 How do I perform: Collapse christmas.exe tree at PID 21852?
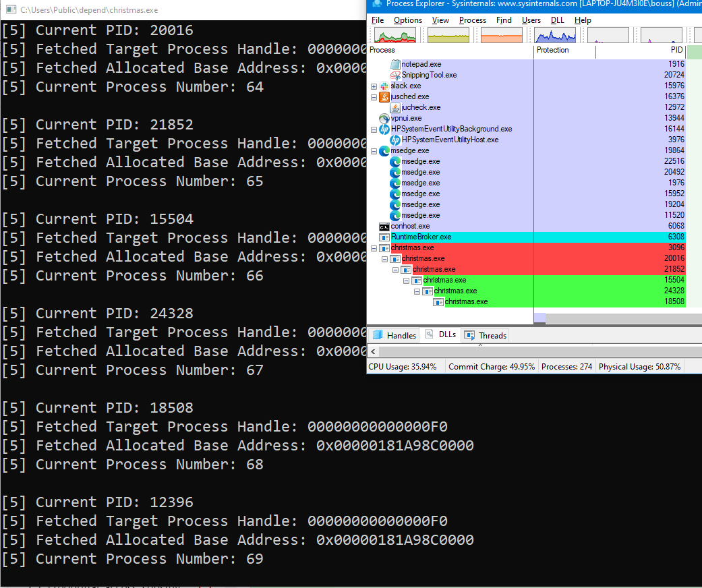point(395,270)
